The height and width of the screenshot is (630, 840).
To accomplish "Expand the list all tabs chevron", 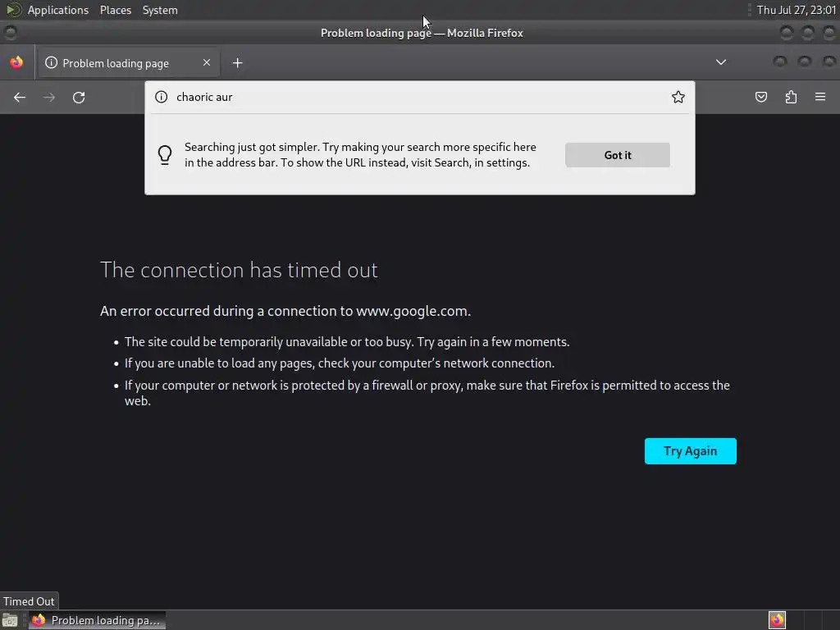I will point(721,62).
